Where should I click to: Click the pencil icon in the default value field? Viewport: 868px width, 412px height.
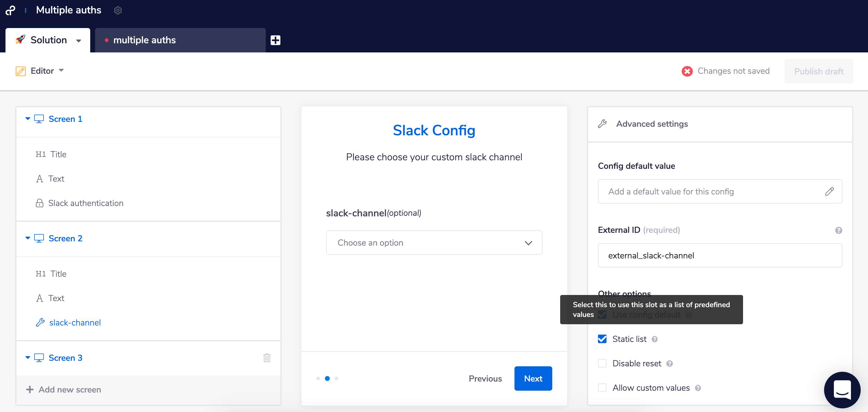click(829, 191)
